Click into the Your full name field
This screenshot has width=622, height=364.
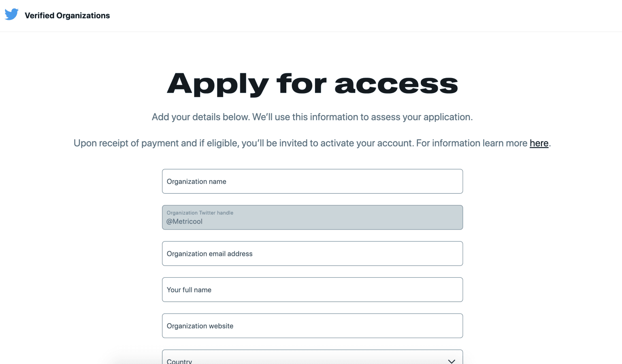pos(312,290)
